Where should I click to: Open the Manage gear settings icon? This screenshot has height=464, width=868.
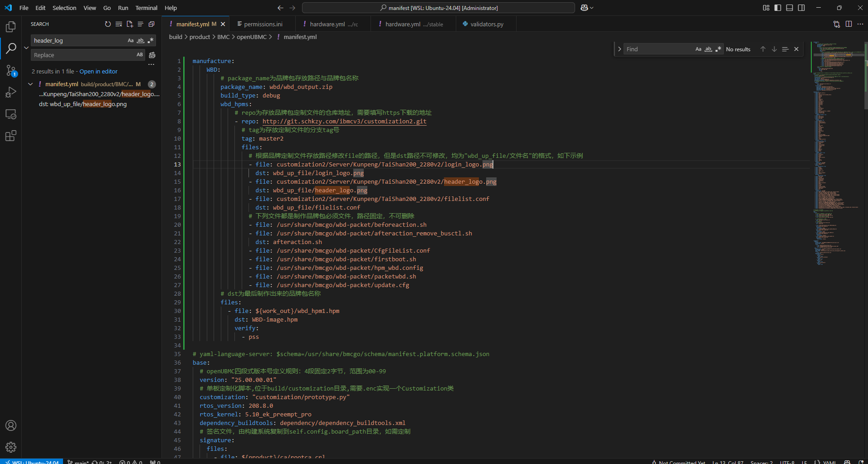click(11, 447)
